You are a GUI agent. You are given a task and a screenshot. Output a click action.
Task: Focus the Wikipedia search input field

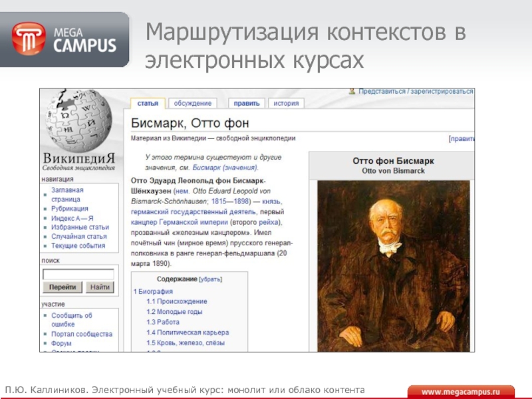(78, 274)
